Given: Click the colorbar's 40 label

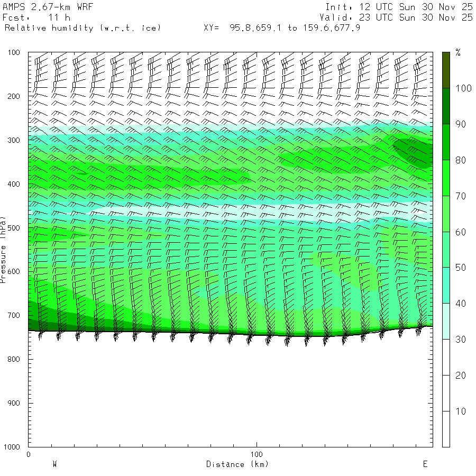Looking at the screenshot, I should coord(461,304).
